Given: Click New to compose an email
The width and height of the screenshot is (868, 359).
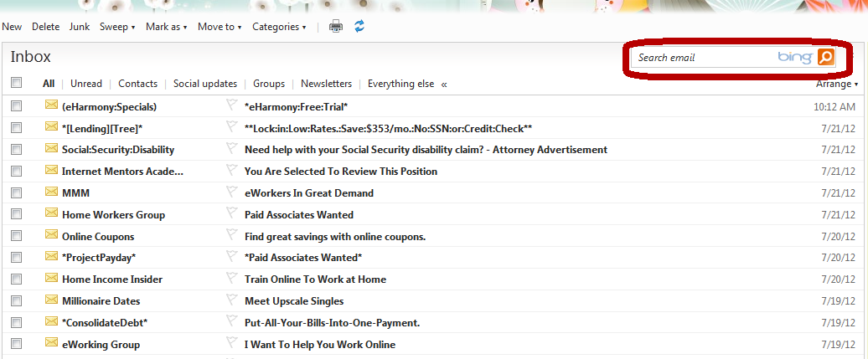Looking at the screenshot, I should (x=12, y=27).
